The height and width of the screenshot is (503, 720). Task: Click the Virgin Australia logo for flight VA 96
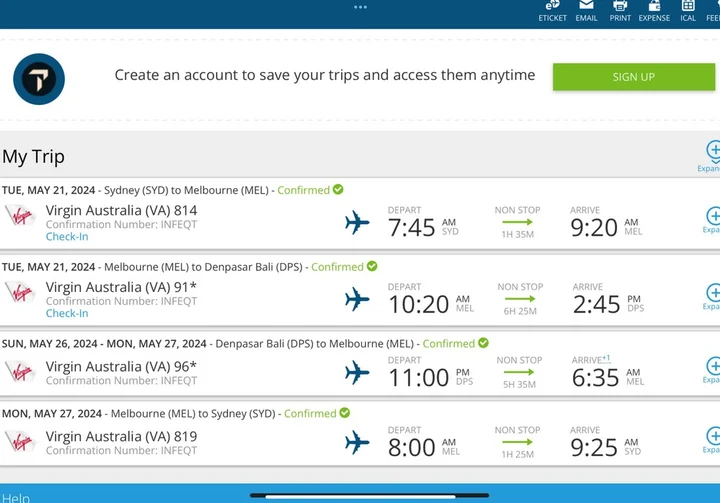[20, 373]
